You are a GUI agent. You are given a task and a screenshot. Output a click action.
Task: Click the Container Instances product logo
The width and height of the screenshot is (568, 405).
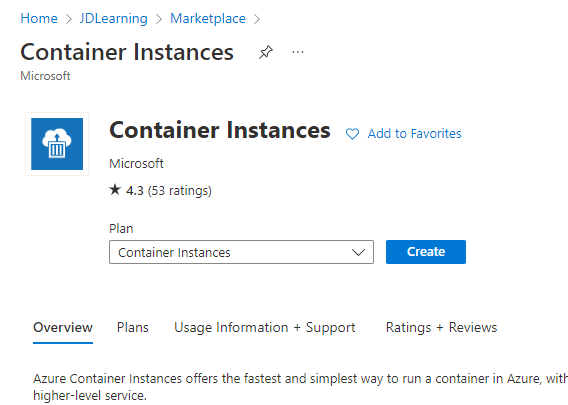[57, 144]
